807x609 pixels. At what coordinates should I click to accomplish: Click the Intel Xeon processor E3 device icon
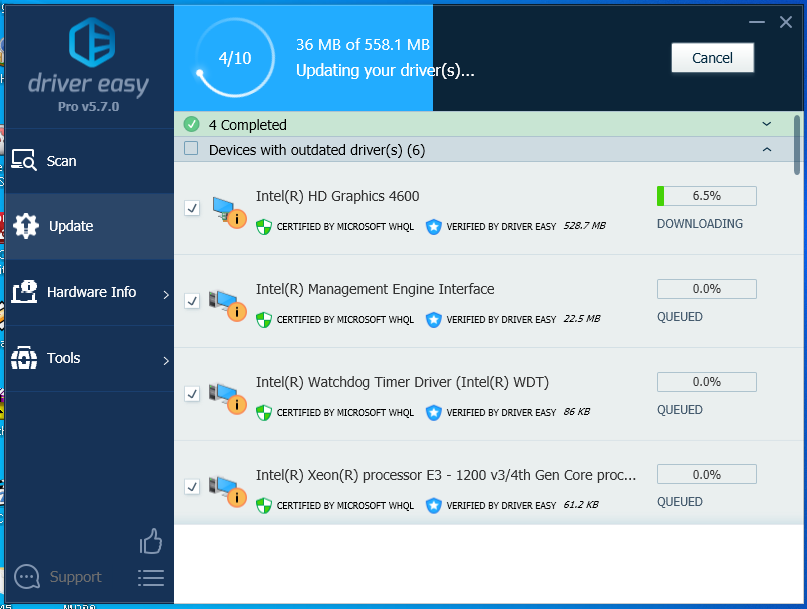point(227,491)
